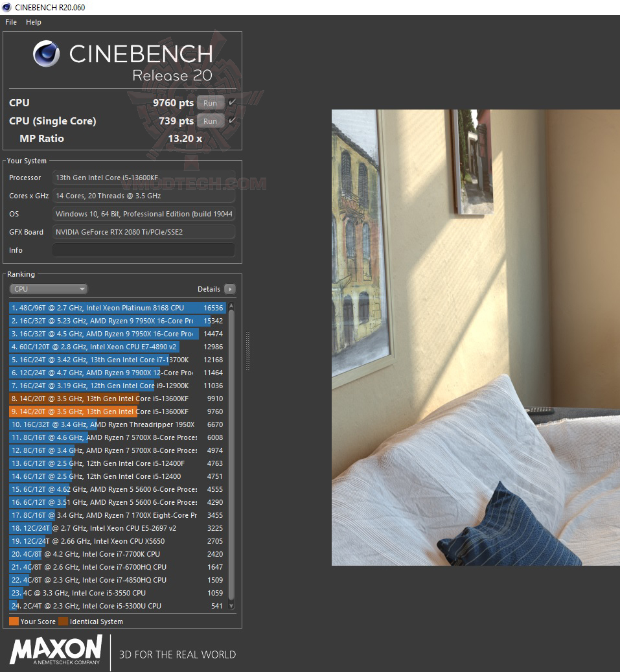This screenshot has width=620, height=672.
Task: Select Xeon E5-2697 v2 ranking row
Action: point(117,528)
